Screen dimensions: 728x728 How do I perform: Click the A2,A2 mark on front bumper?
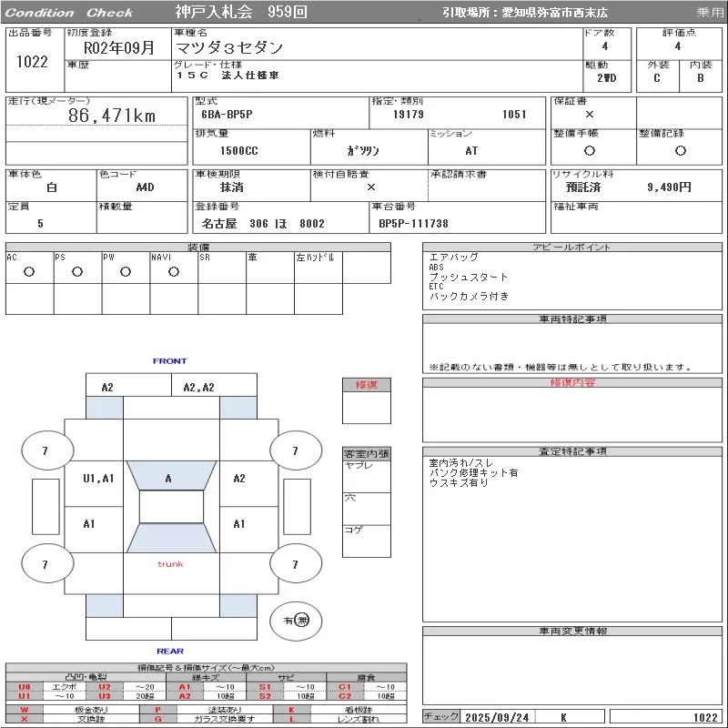[x=198, y=387]
